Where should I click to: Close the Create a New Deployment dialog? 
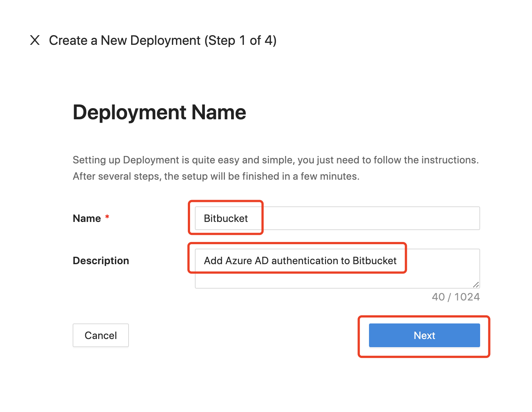pos(35,40)
